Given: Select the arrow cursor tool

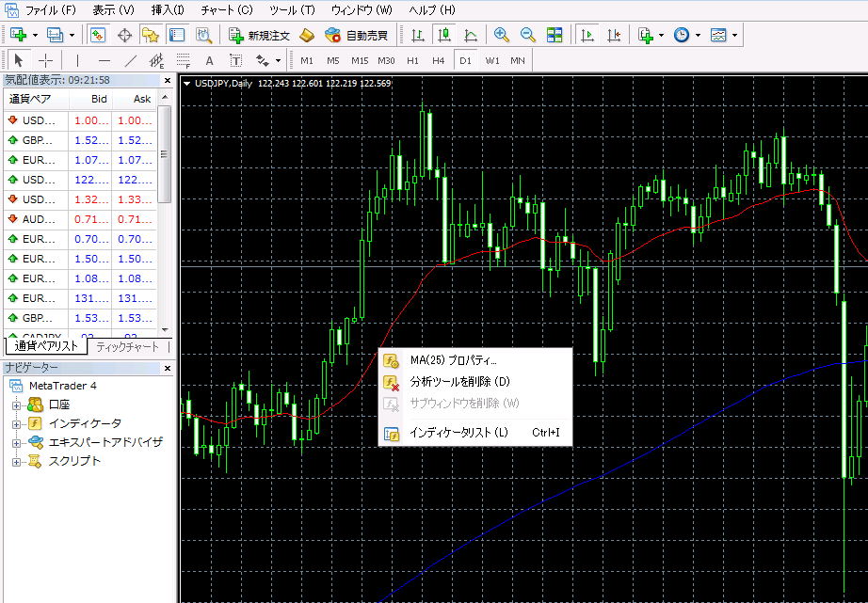Looking at the screenshot, I should pyautogui.click(x=19, y=60).
